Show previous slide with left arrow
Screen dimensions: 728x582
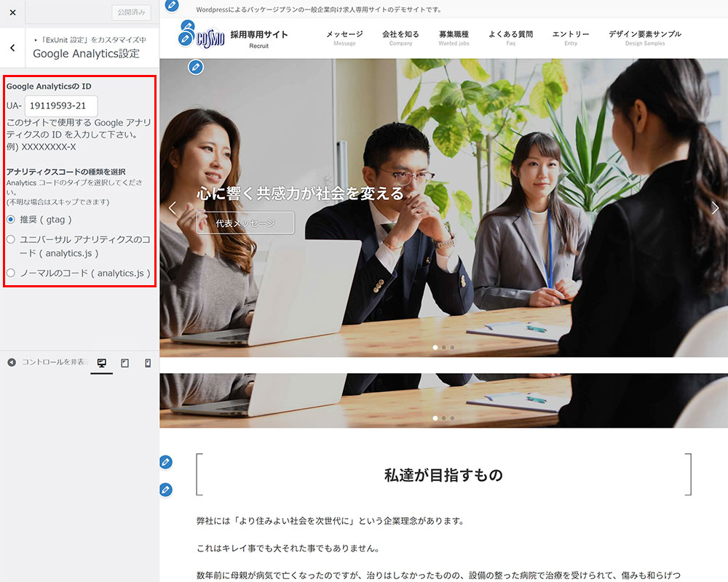(173, 208)
